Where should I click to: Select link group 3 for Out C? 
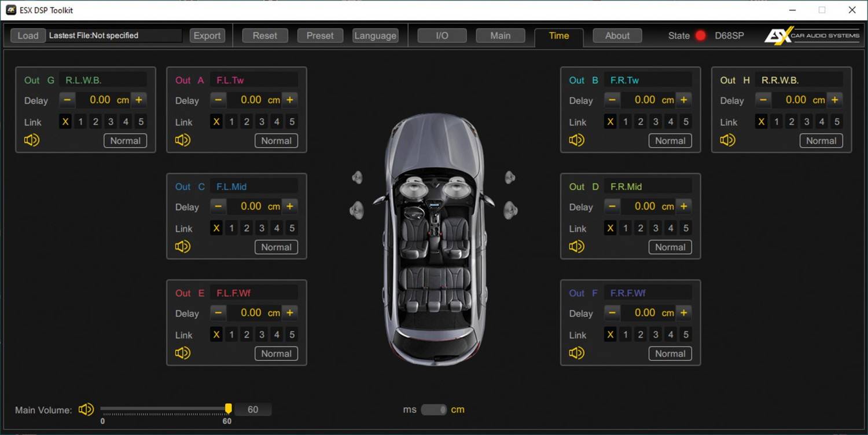(x=262, y=228)
